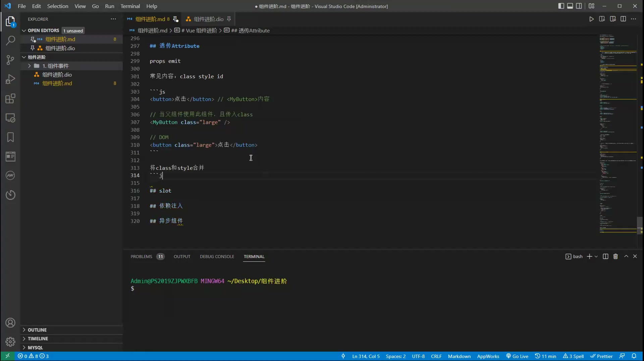644x361 pixels.
Task: Select language mode Markdown in status bar
Action: tap(459, 356)
